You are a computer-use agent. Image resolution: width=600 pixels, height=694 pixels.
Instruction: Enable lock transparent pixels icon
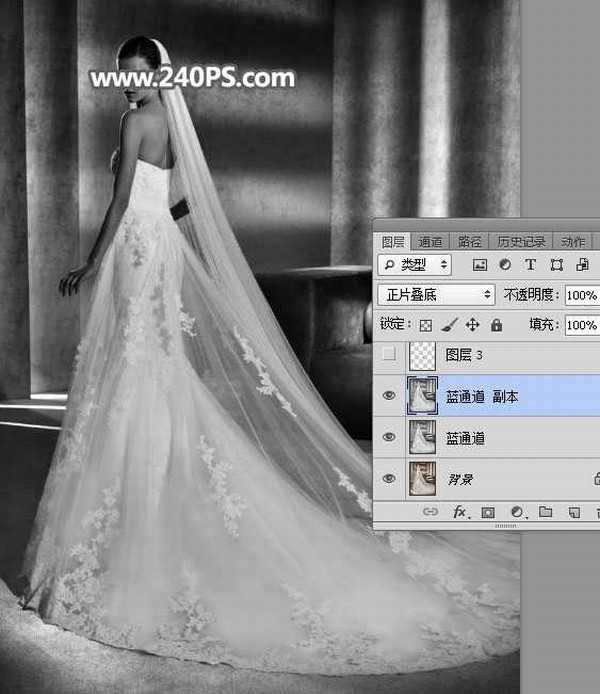[x=425, y=325]
